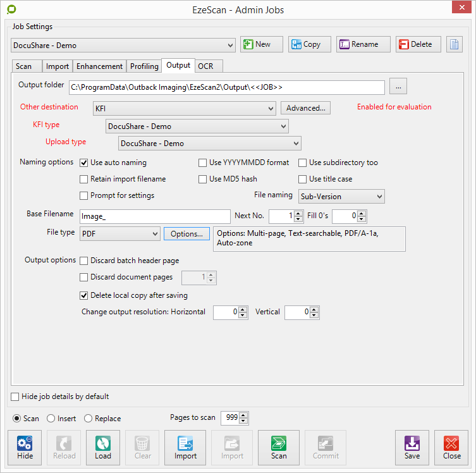Enable Discard batch header page
The image size is (476, 473).
(84, 261)
